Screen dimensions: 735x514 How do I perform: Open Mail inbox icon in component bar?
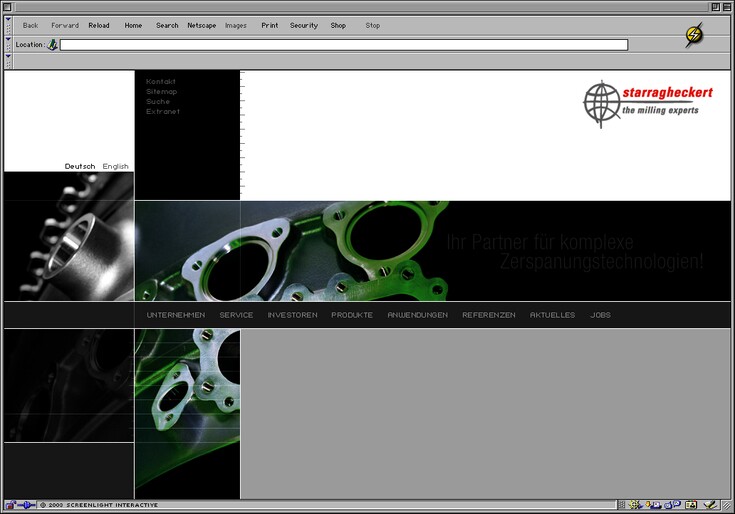[x=653, y=505]
